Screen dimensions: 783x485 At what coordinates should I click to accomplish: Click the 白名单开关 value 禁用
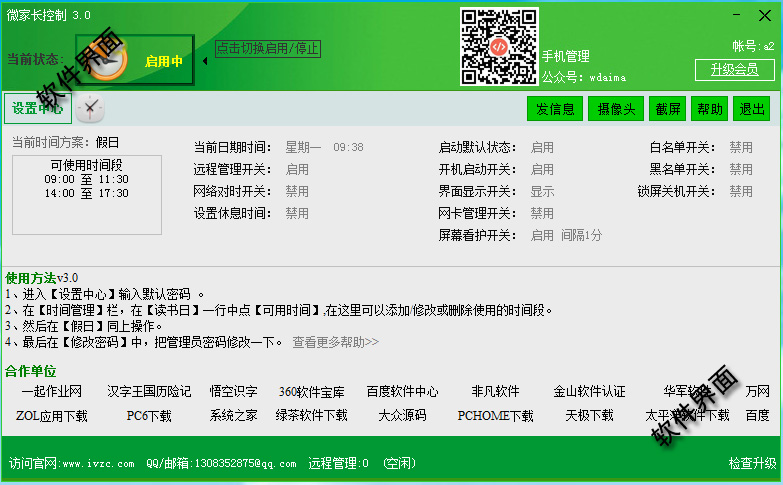[x=741, y=147]
